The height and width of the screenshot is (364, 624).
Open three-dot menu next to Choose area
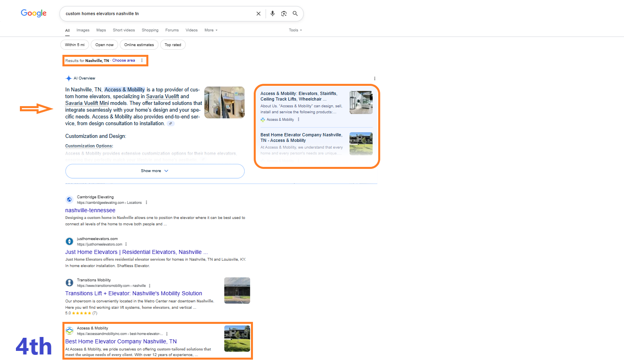pyautogui.click(x=142, y=60)
